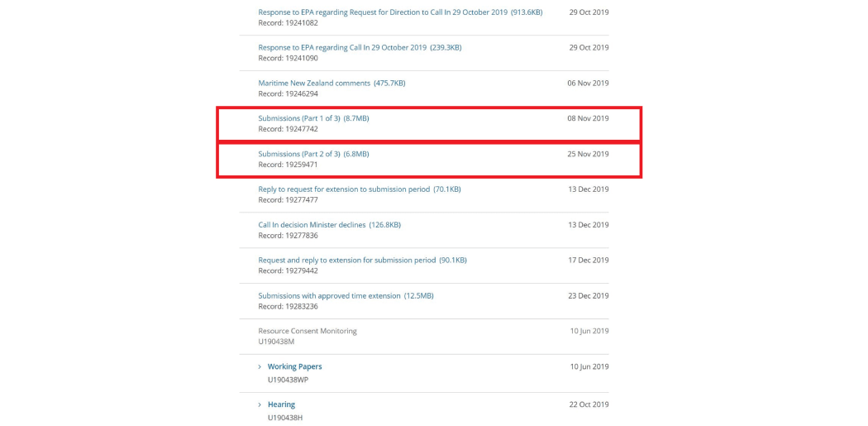The image size is (868, 426).
Task: Click the Hearing folder label
Action: [281, 405]
